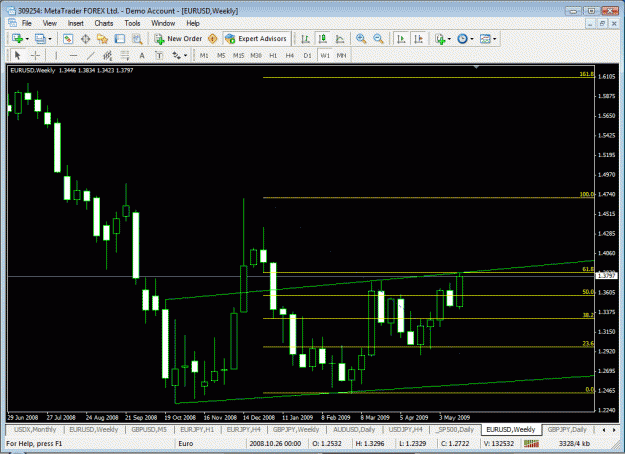
Task: Switch to M15 timeframe
Action: [238, 55]
